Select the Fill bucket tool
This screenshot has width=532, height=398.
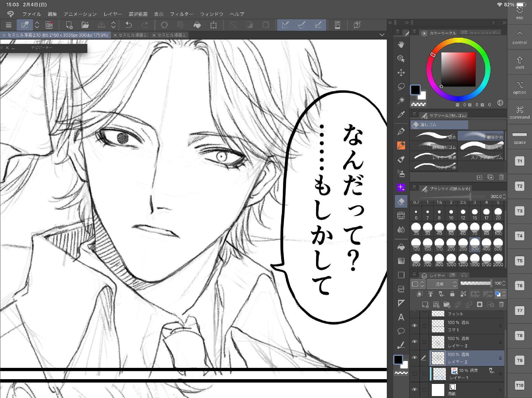[401, 247]
